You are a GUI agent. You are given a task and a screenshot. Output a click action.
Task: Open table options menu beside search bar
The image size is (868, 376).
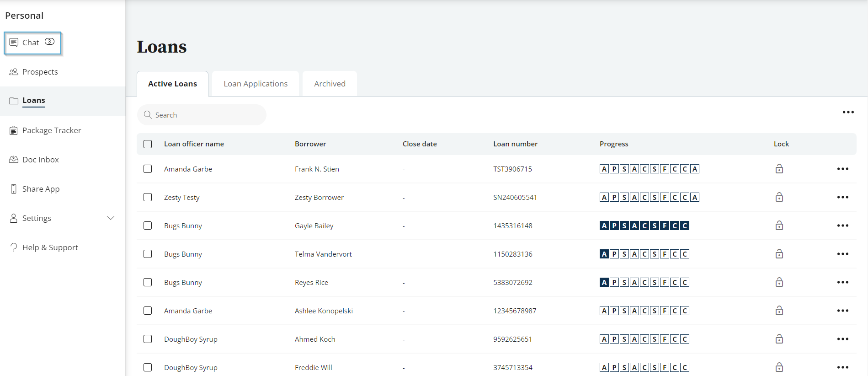pos(848,112)
